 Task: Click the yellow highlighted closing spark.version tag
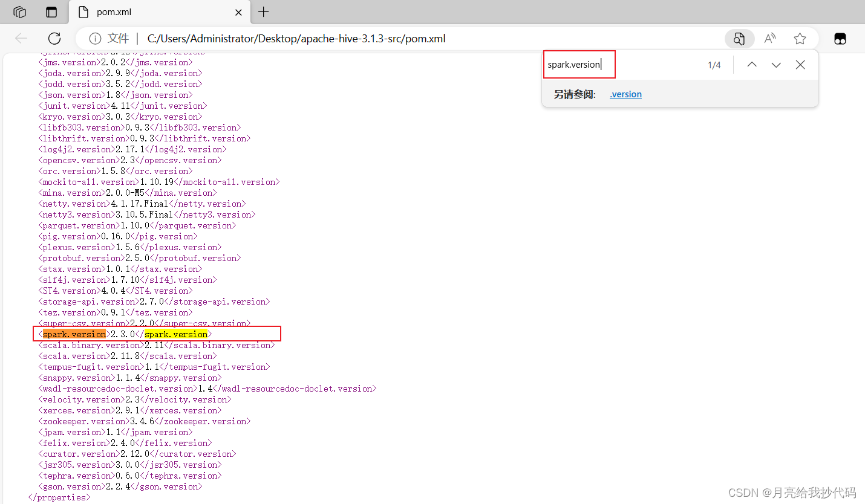[176, 334]
